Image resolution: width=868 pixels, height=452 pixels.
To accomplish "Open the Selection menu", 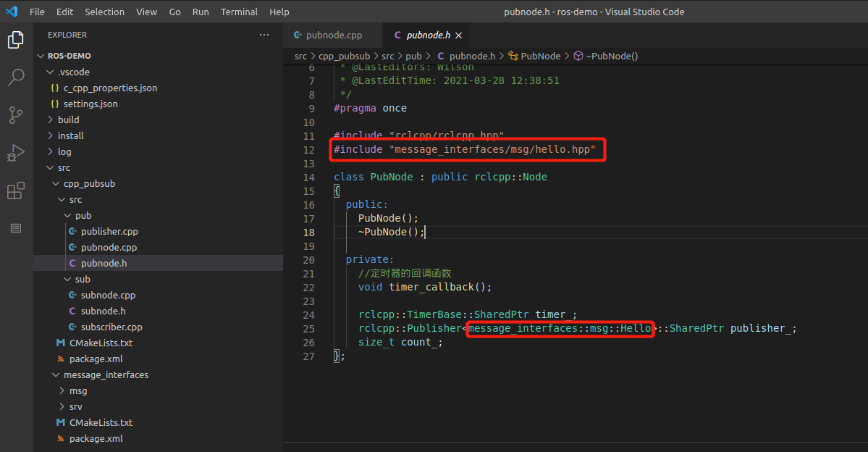I will pos(105,12).
